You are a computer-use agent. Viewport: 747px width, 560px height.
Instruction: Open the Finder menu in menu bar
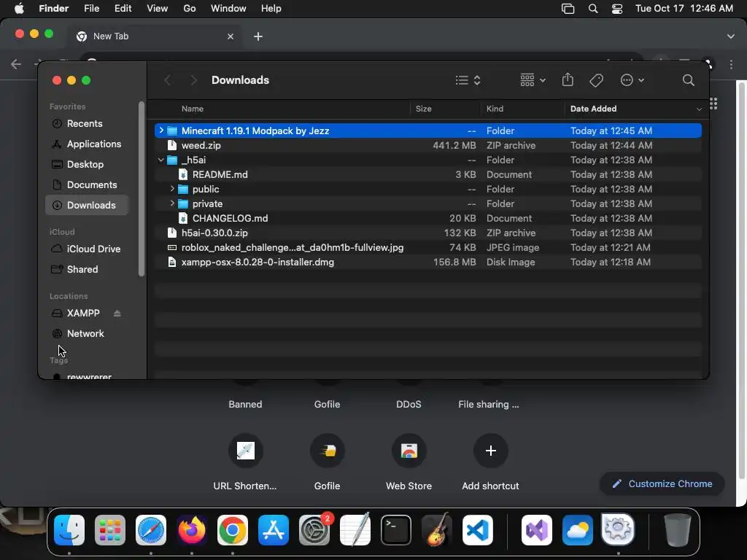click(x=53, y=9)
